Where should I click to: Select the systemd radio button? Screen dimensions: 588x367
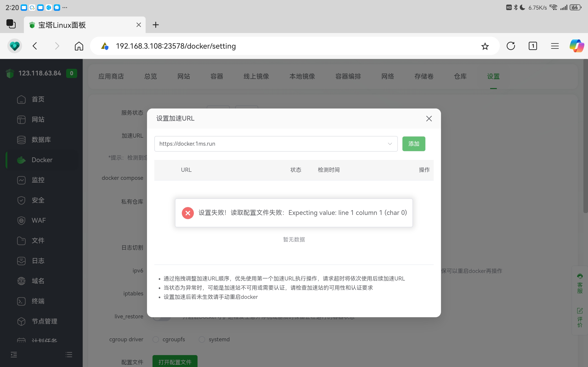pyautogui.click(x=202, y=339)
